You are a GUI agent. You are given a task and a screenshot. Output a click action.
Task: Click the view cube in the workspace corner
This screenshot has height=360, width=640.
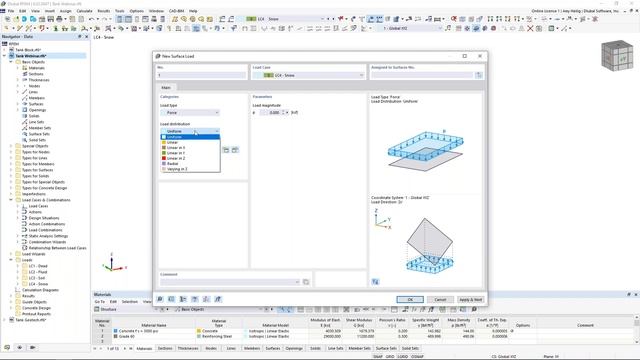tap(617, 55)
